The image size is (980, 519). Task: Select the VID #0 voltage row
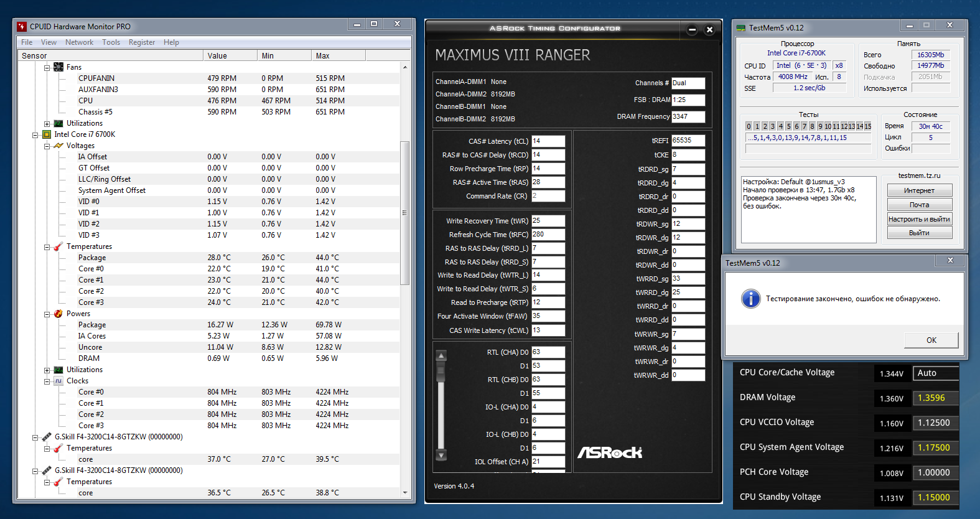pos(208,202)
